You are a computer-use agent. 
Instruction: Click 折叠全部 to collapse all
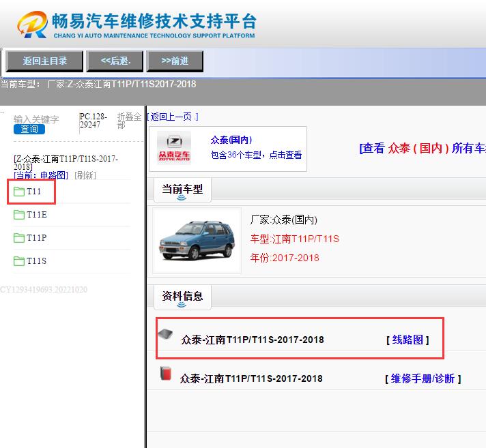[x=129, y=121]
